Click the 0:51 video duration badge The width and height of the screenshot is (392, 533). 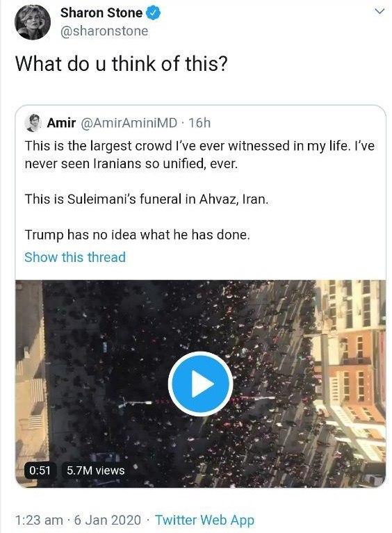[40, 470]
